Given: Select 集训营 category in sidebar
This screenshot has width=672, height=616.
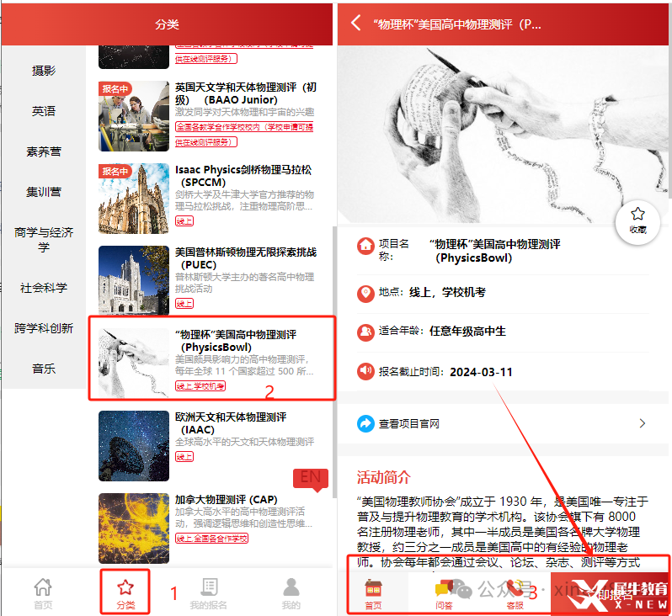Looking at the screenshot, I should click(43, 192).
